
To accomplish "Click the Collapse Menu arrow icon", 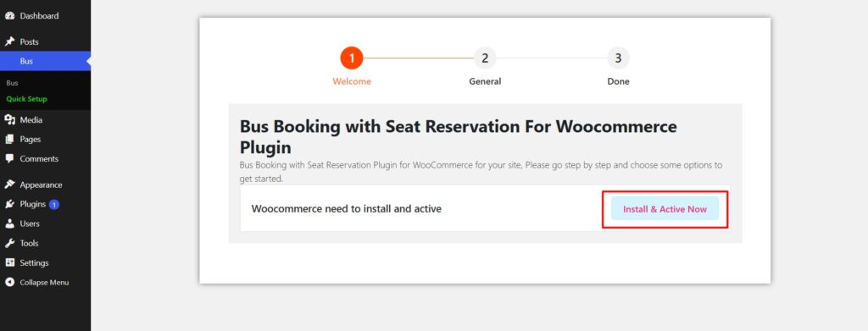I will (9, 283).
